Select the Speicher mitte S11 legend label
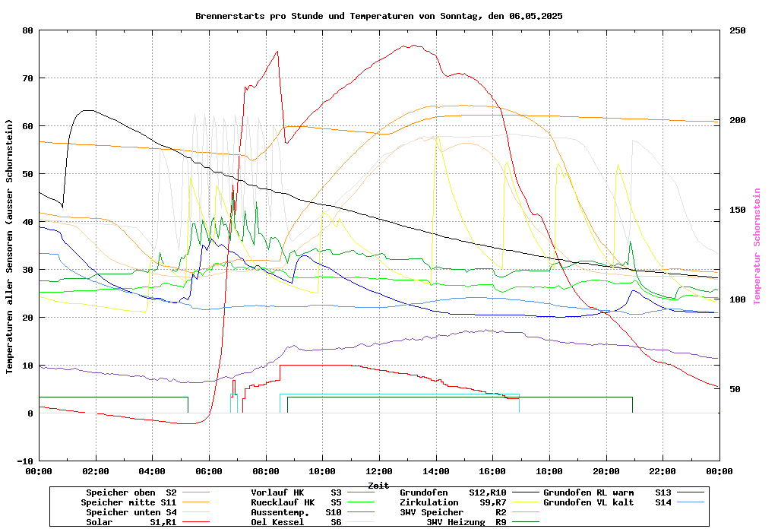Screen dimensions: 778x532 129,502
